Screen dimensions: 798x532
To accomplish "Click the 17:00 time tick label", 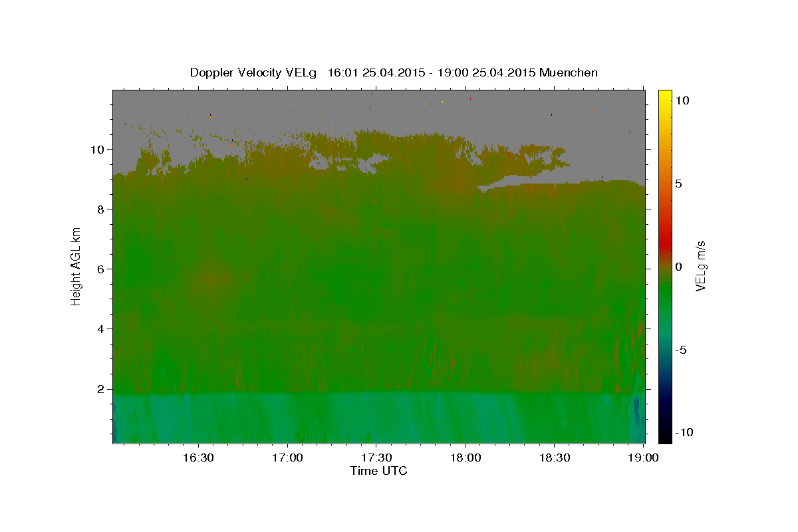I will click(x=287, y=458).
